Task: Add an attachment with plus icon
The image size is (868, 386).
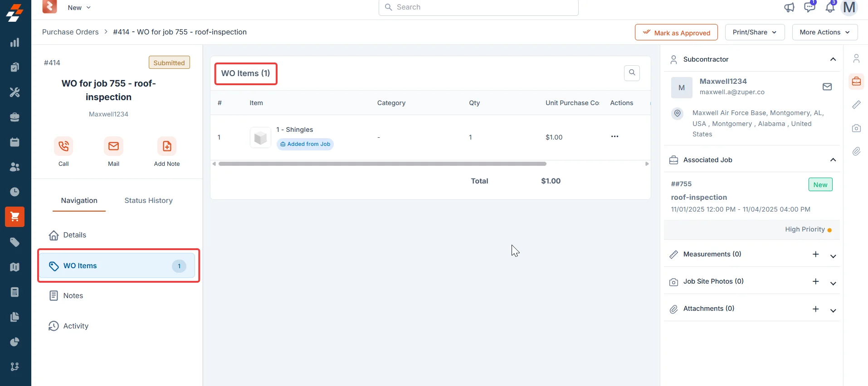Action: (x=815, y=309)
